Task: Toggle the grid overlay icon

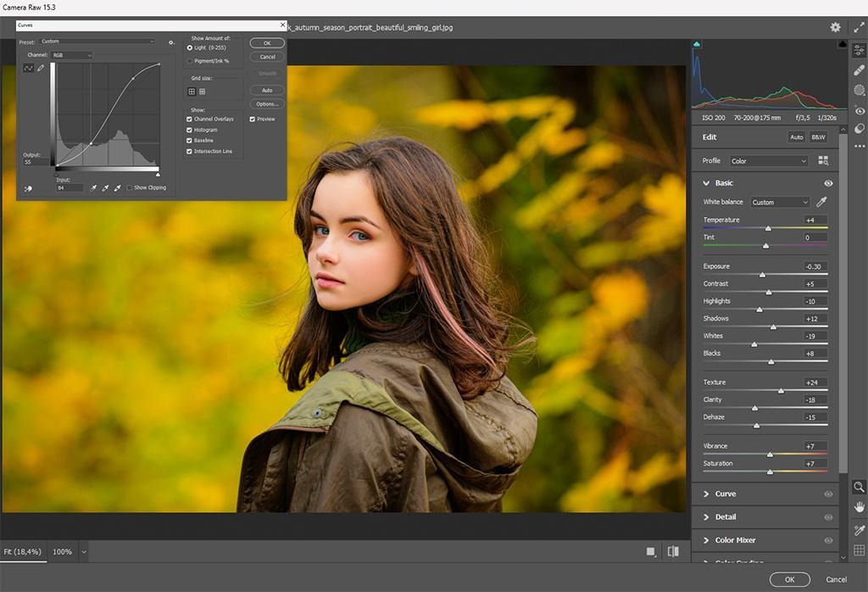Action: [859, 550]
